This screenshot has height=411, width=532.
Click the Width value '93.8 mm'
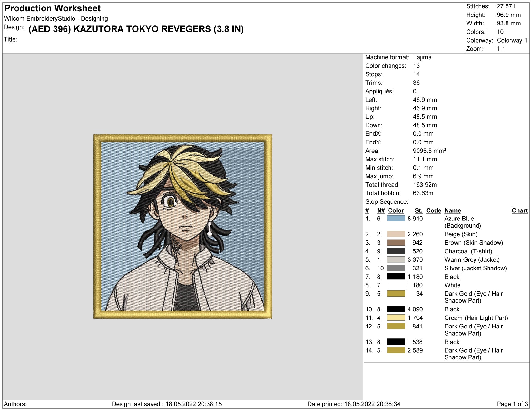click(x=508, y=23)
